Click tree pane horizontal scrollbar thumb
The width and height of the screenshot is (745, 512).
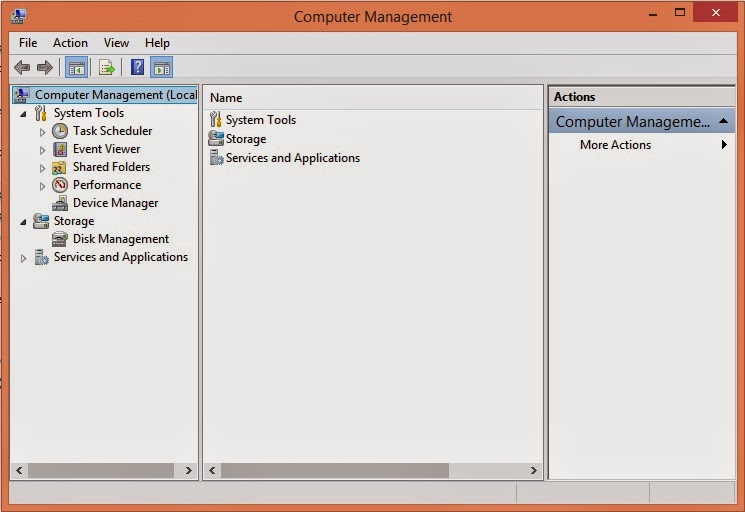coord(101,470)
